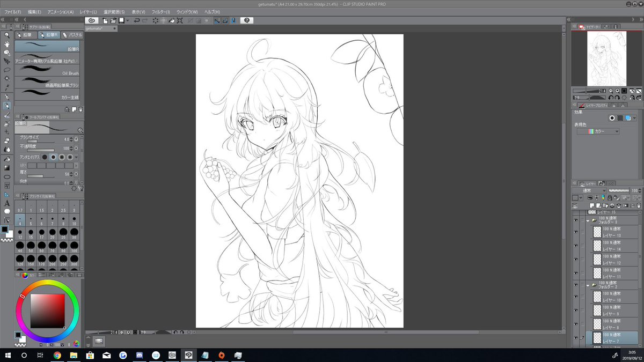Viewport: 644px width, 362px height.
Task: Expand anti-aliasing options arrow
Action: pyautogui.click(x=77, y=157)
